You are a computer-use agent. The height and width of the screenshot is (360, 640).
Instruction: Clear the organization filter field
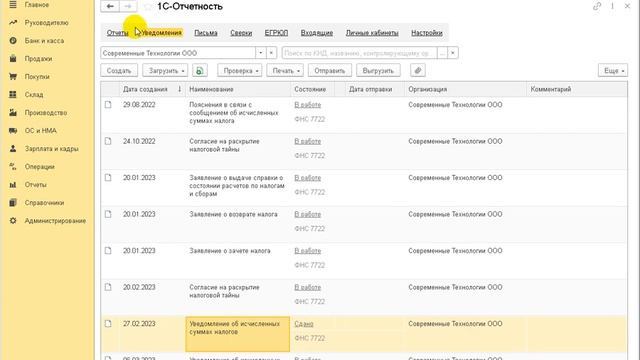pyautogui.click(x=271, y=53)
